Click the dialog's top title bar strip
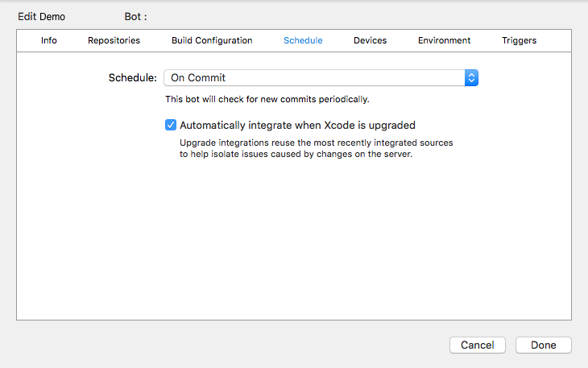The image size is (588, 368). click(362, 16)
